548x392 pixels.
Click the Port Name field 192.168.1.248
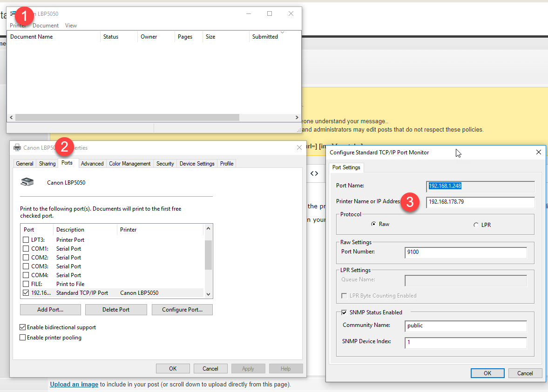pos(480,186)
